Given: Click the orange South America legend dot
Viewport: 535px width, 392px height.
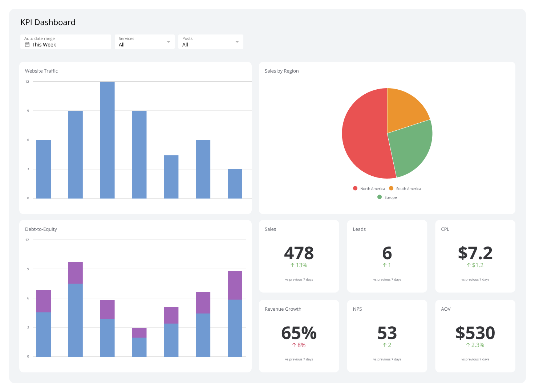Looking at the screenshot, I should click(391, 188).
